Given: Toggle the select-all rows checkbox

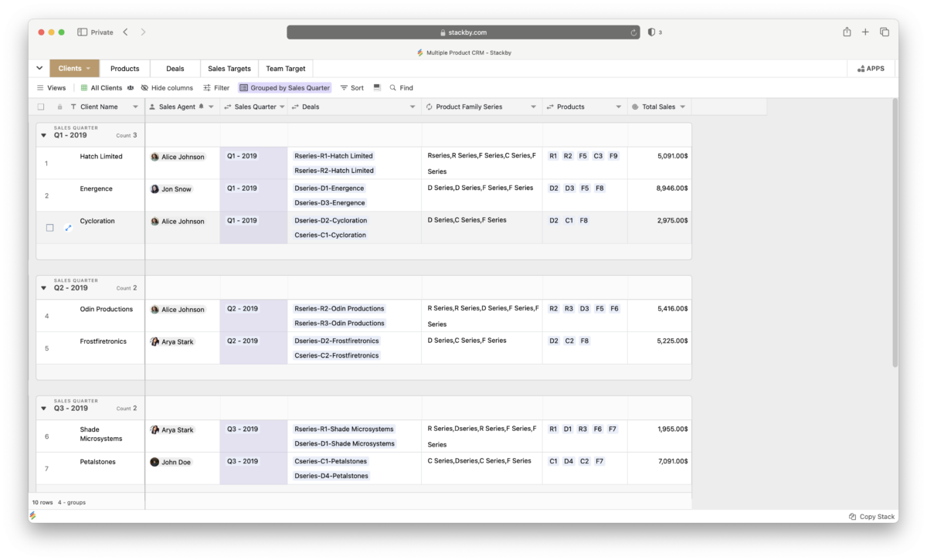Looking at the screenshot, I should [x=41, y=107].
